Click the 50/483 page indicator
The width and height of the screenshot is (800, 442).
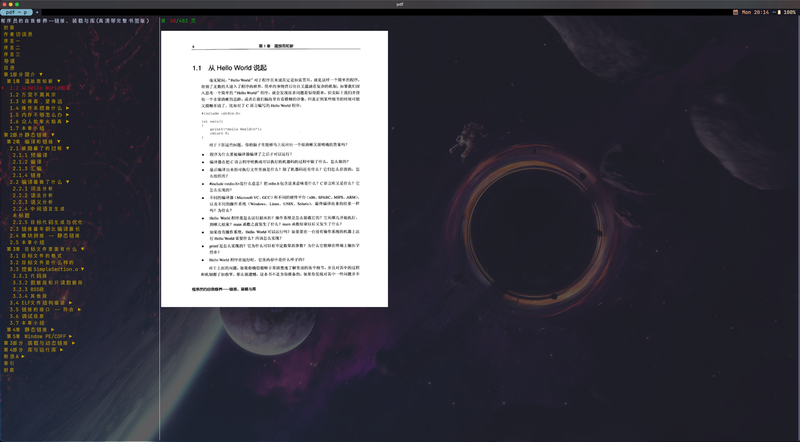[x=179, y=21]
